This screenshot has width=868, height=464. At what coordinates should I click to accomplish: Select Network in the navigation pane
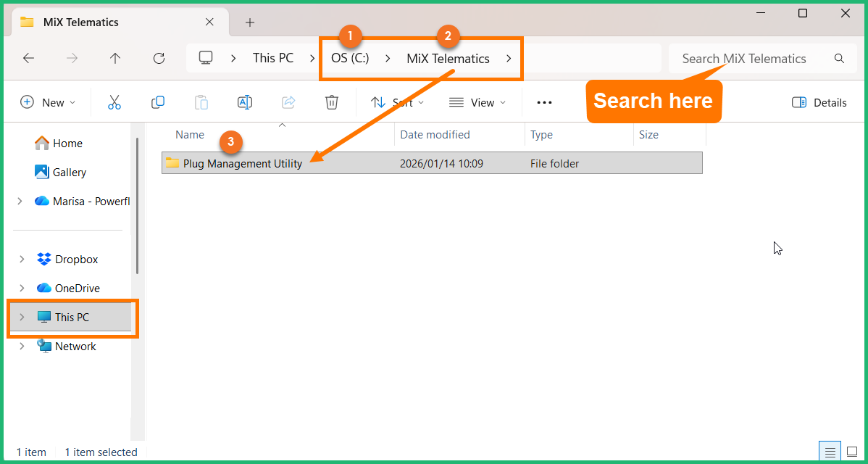[x=66, y=347]
